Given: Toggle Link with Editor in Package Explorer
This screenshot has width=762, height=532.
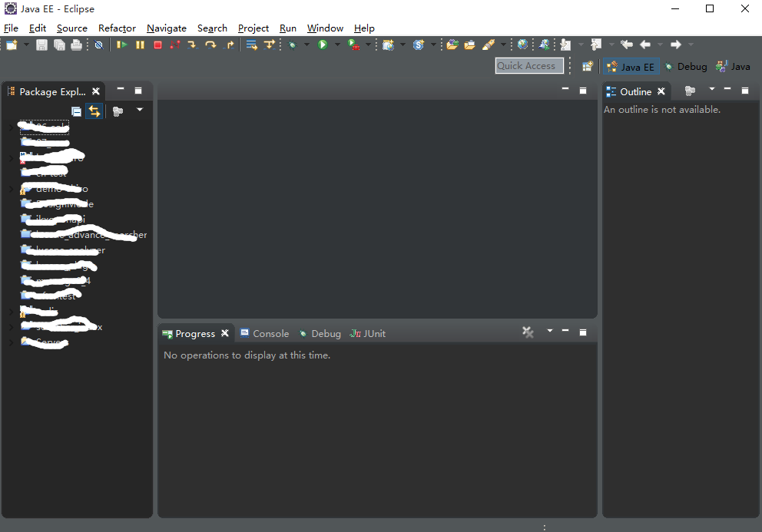Looking at the screenshot, I should (94, 111).
